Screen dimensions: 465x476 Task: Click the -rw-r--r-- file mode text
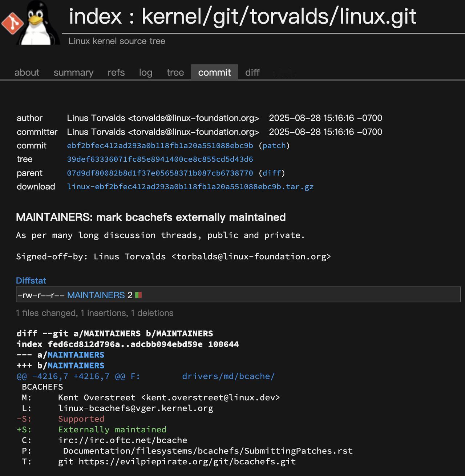(41, 295)
